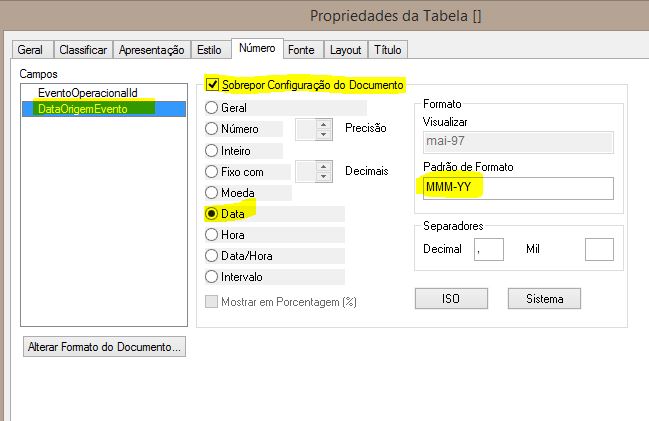
Task: Open the Classificar tab
Action: click(83, 50)
